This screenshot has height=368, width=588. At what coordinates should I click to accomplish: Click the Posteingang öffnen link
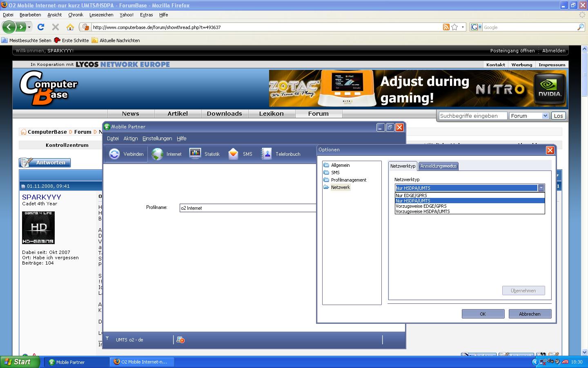click(512, 51)
